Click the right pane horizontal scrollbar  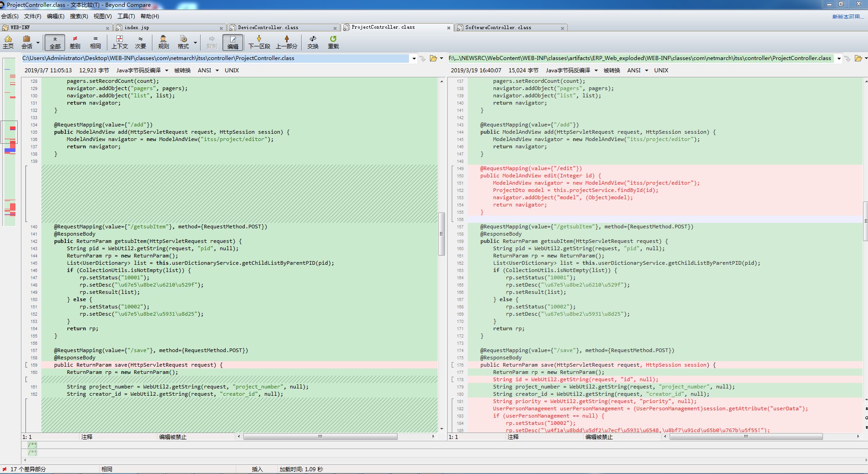[x=746, y=437]
